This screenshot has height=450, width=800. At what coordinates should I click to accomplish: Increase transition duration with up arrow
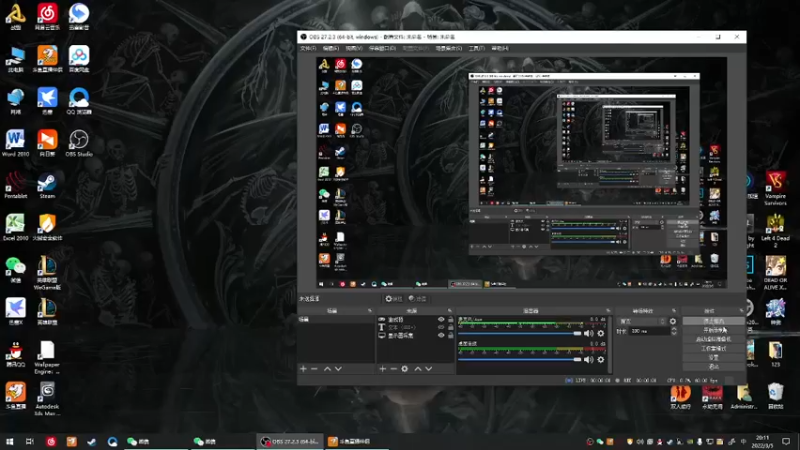pyautogui.click(x=674, y=329)
